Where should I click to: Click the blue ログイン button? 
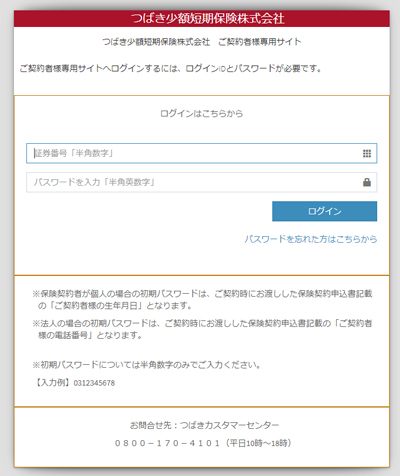[x=324, y=211]
